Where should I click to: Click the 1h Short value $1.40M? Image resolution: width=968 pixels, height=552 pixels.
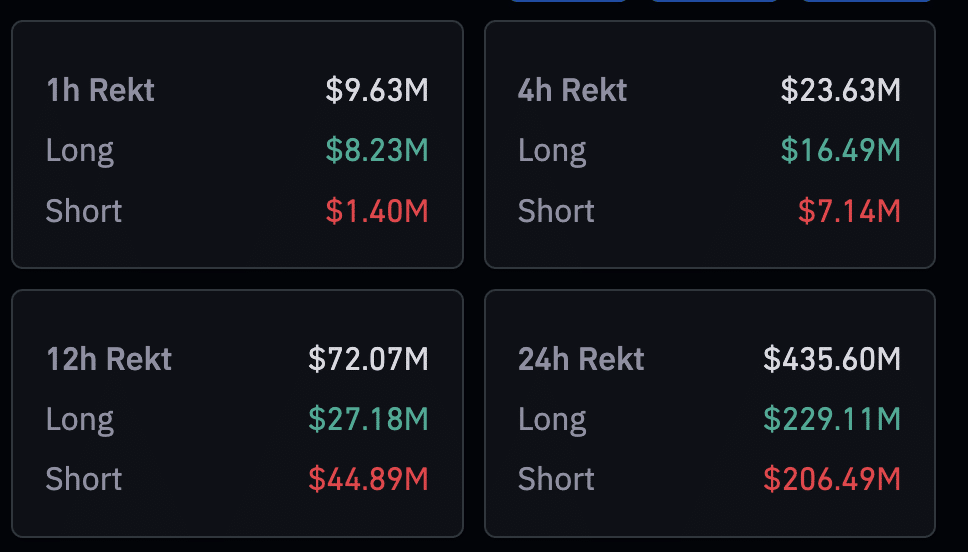(x=377, y=211)
